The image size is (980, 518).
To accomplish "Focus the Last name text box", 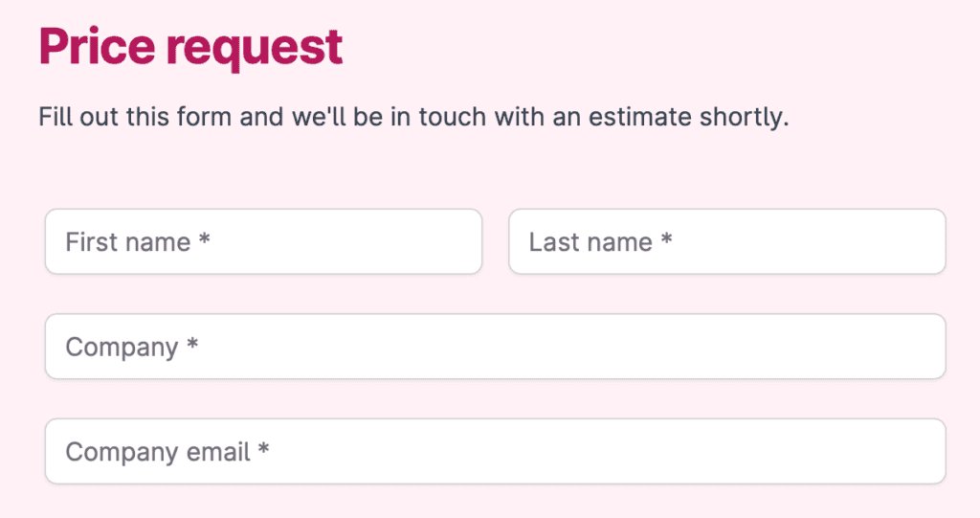I will pos(727,242).
